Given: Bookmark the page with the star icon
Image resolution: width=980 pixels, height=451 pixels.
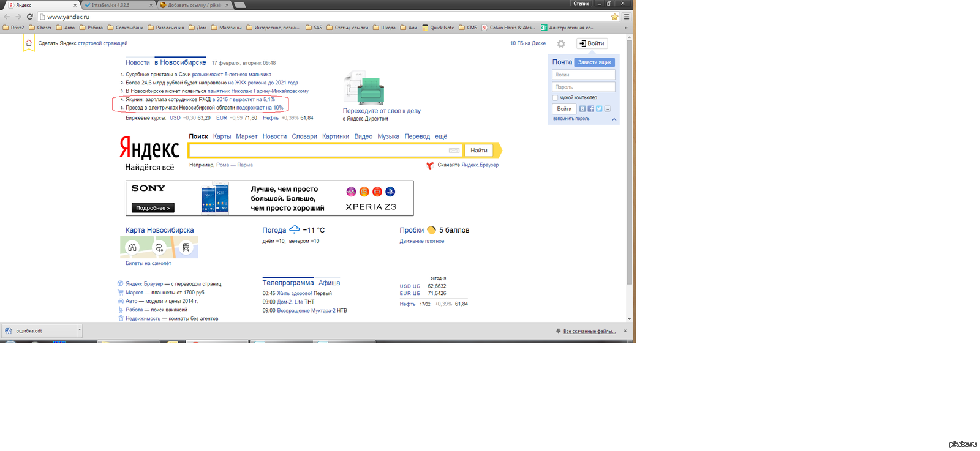Looking at the screenshot, I should pos(615,17).
